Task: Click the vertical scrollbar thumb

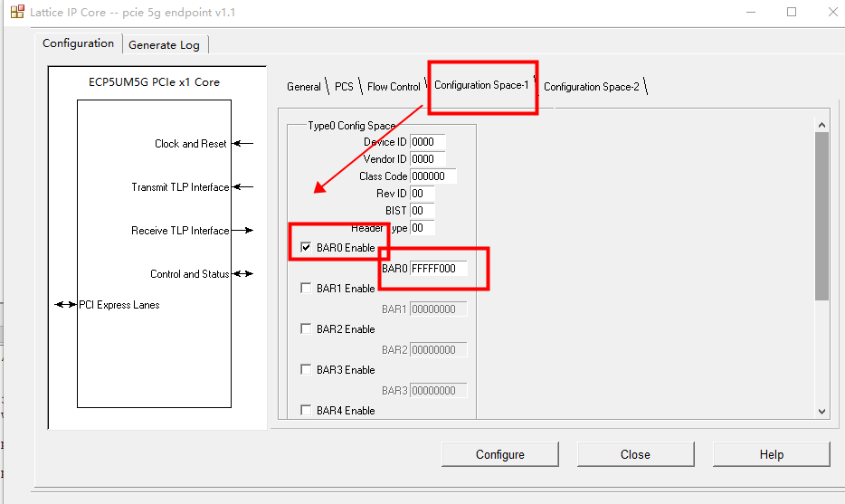Action: (821, 215)
